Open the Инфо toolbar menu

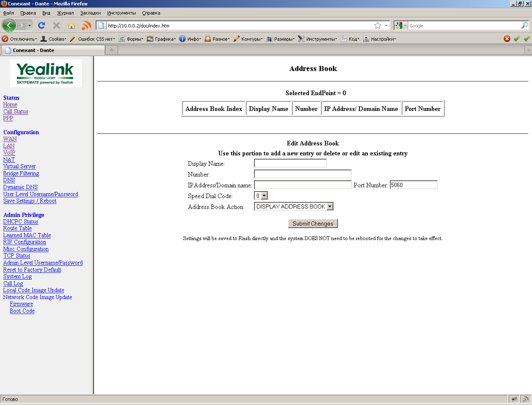(190, 39)
